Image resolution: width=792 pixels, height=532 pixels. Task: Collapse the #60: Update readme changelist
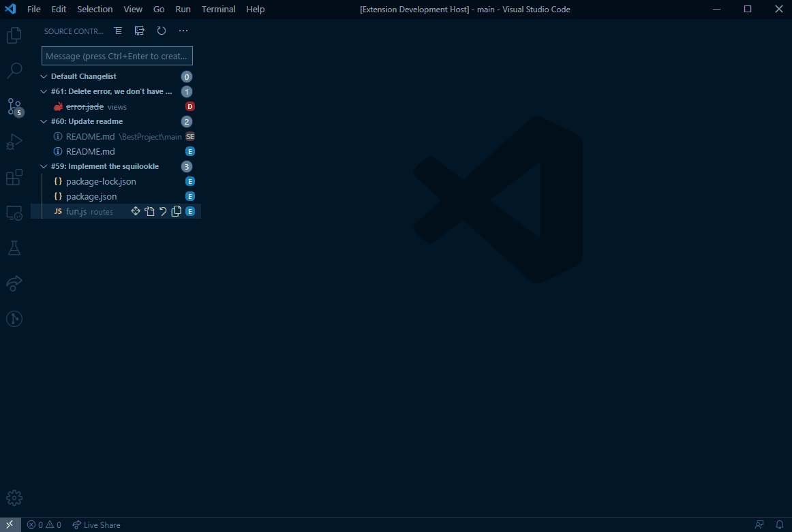pyautogui.click(x=44, y=122)
